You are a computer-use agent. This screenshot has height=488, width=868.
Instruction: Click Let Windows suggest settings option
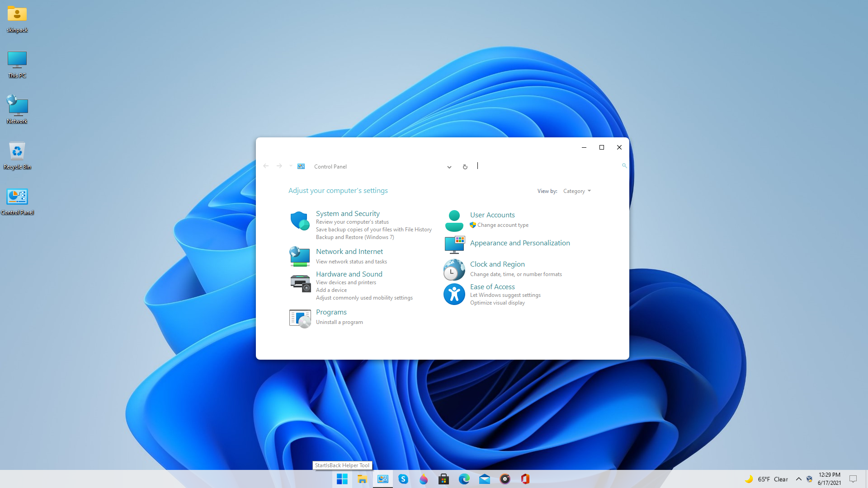pyautogui.click(x=505, y=295)
